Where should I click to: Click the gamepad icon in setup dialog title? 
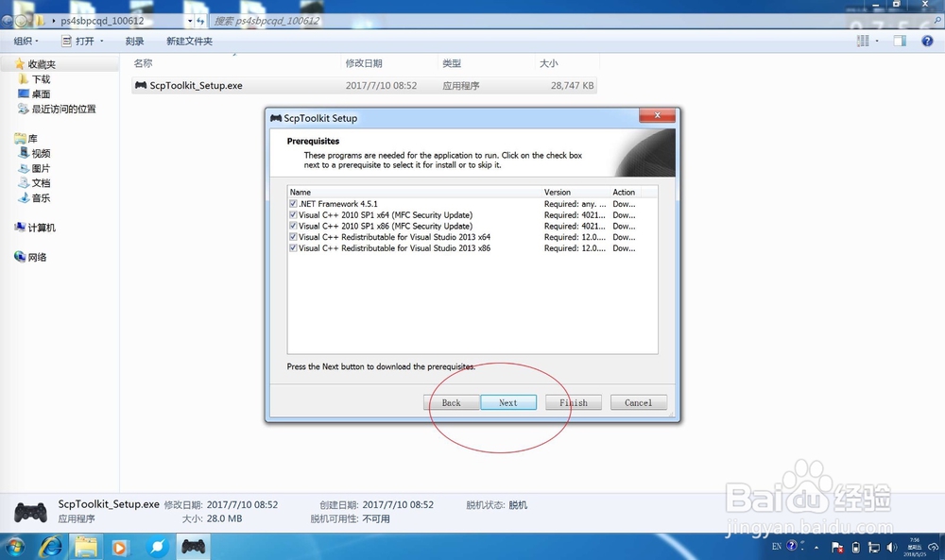[276, 118]
